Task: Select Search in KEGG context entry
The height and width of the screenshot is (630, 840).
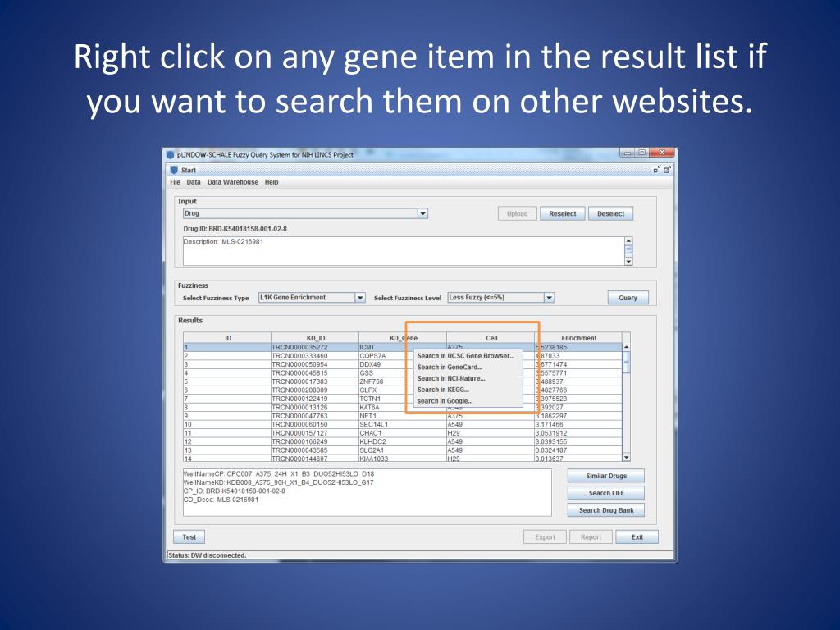Action: [443, 390]
